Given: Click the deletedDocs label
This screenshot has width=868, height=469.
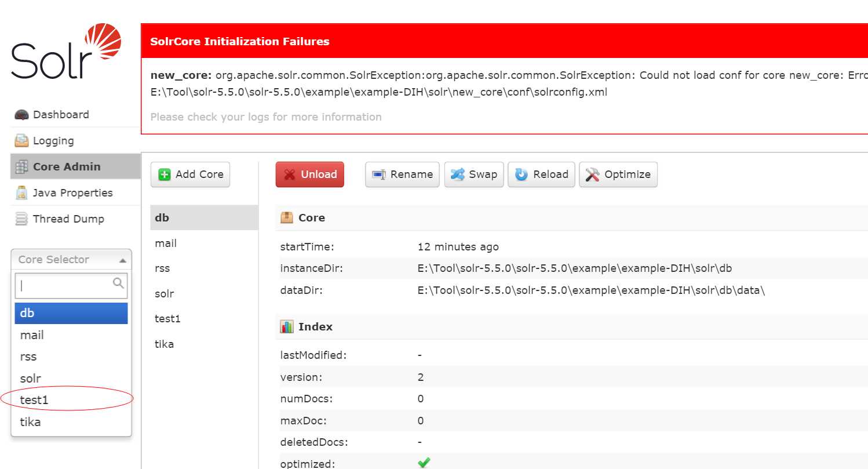Looking at the screenshot, I should [x=314, y=442].
